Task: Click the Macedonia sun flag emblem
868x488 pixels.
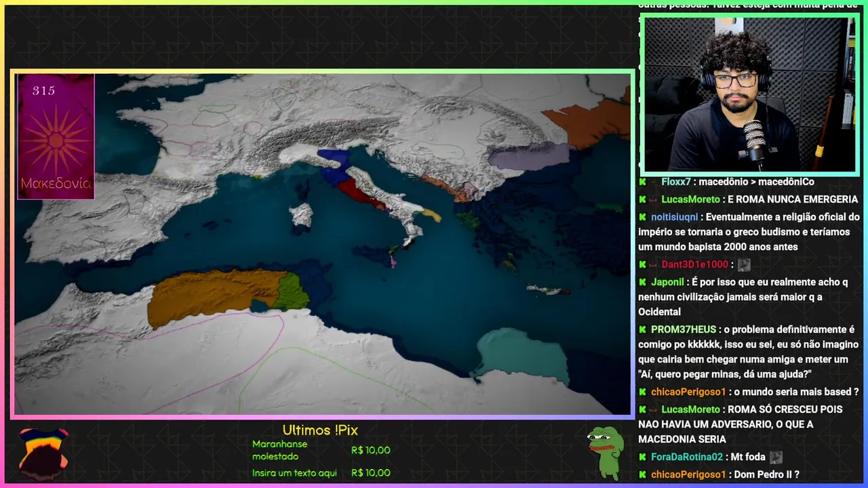Action: [56, 140]
